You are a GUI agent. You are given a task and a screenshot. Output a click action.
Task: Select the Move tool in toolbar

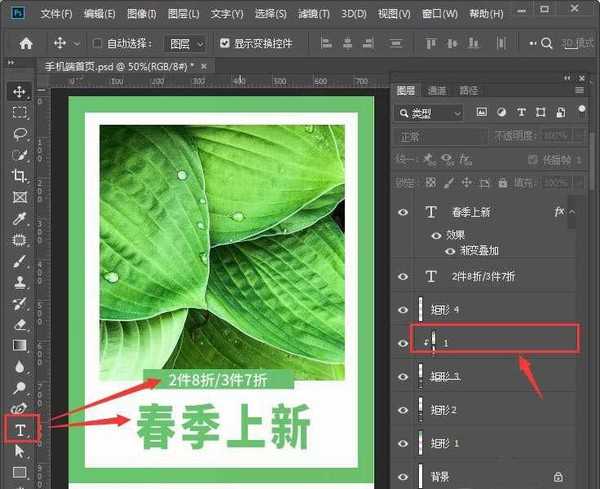[x=19, y=92]
